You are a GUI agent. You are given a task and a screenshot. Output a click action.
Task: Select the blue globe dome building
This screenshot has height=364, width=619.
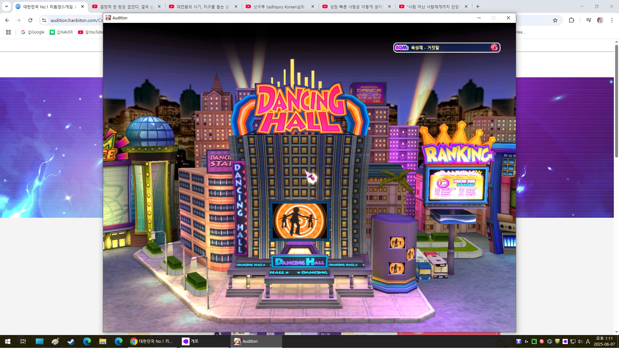click(149, 132)
